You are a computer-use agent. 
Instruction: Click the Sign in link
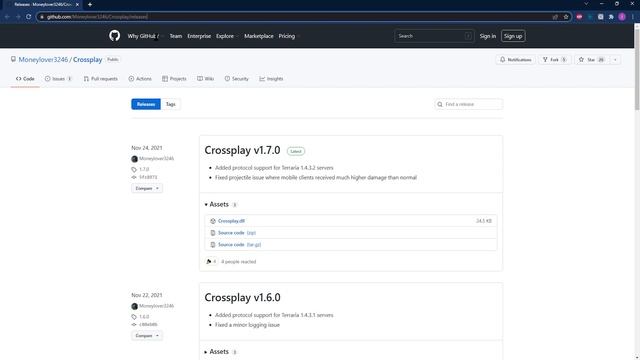coord(488,36)
